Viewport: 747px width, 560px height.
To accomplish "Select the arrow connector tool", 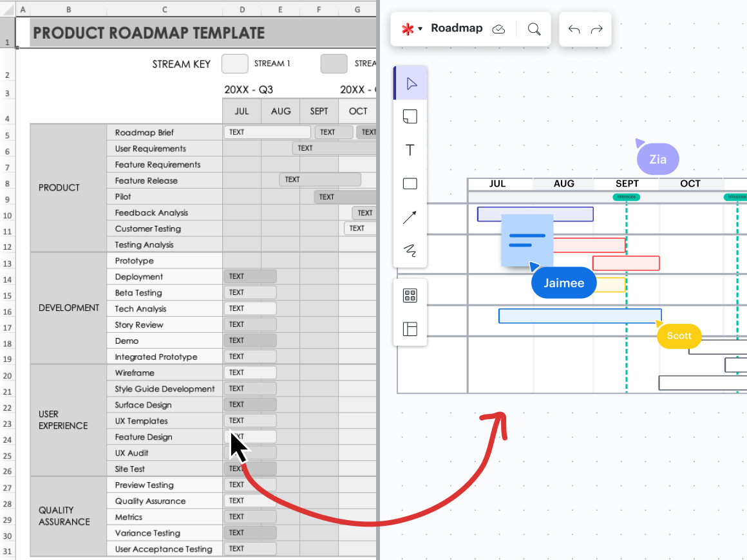I will point(410,218).
